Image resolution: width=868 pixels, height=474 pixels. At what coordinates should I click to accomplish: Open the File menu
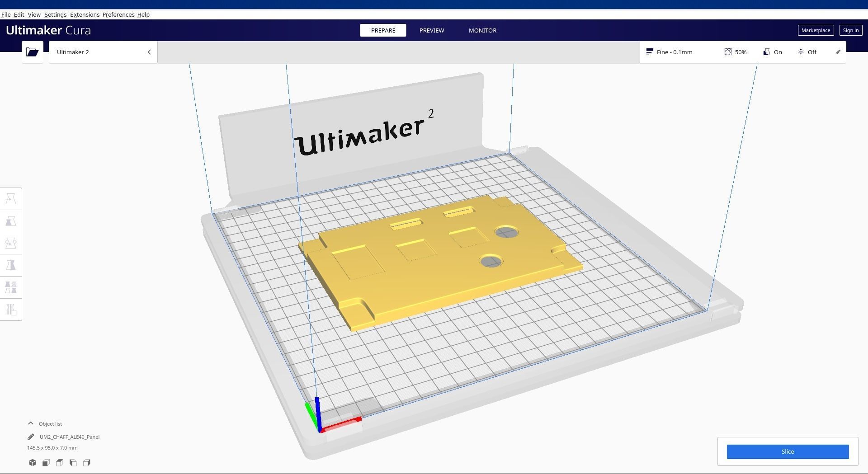click(x=6, y=14)
